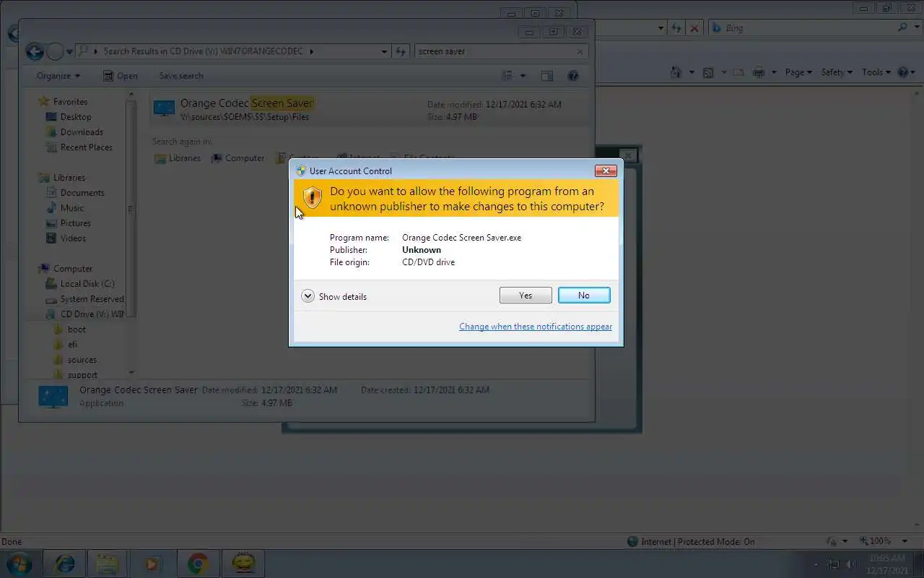Open the view options dropdown arrow
The width and height of the screenshot is (924, 578).
[x=523, y=76]
